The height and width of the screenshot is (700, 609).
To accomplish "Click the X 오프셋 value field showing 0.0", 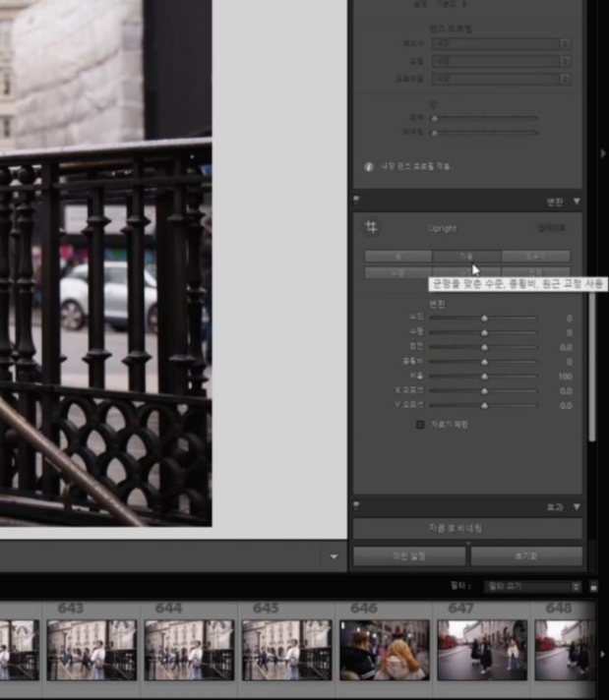I will point(566,391).
